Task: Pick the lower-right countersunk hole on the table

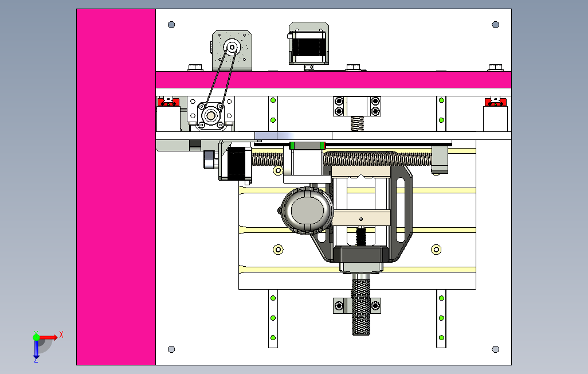Action: (x=436, y=250)
